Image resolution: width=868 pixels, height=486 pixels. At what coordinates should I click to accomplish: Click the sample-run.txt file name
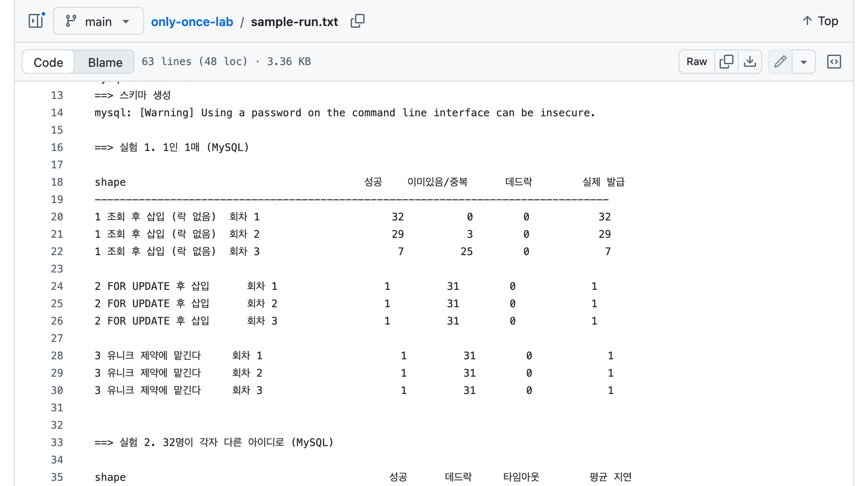pyautogui.click(x=294, y=22)
